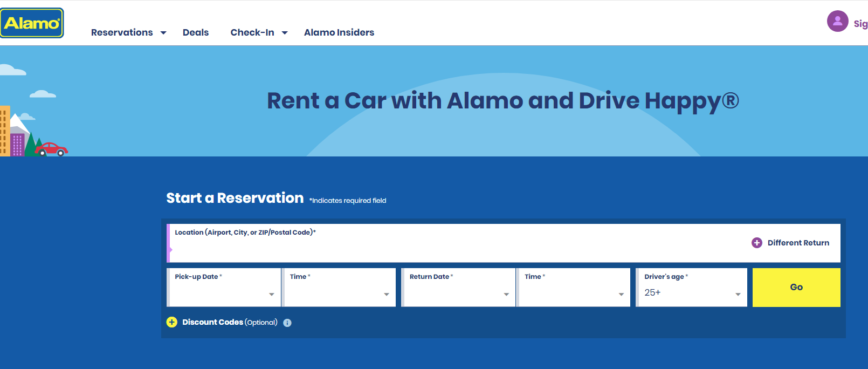Click the yellow plus icon for Discount Codes
Image resolution: width=868 pixels, height=369 pixels.
pyautogui.click(x=172, y=322)
